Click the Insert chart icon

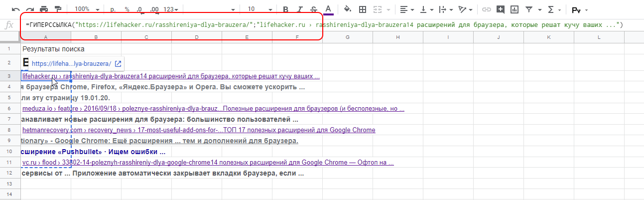tap(515, 9)
